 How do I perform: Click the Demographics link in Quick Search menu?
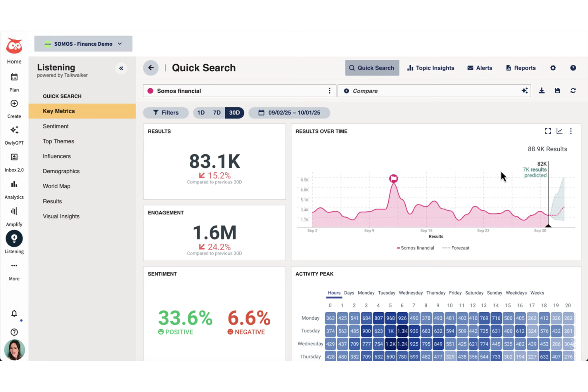point(61,171)
